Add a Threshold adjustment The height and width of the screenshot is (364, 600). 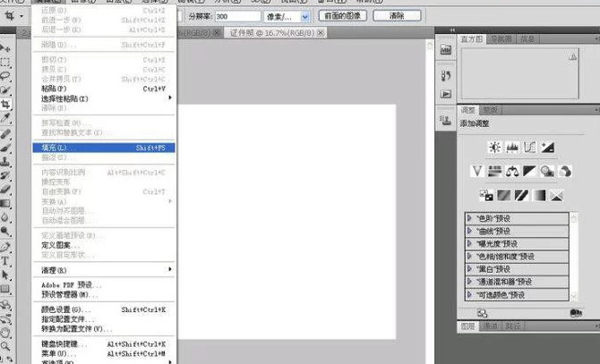click(521, 196)
